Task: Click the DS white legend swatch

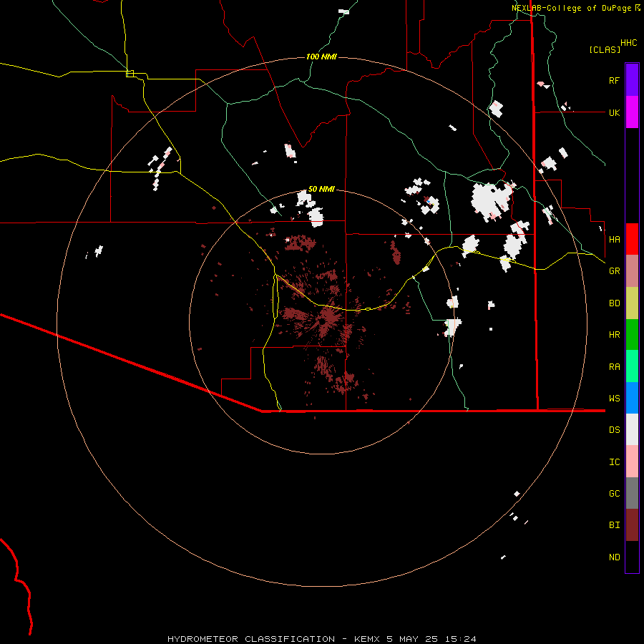Action: point(632,429)
